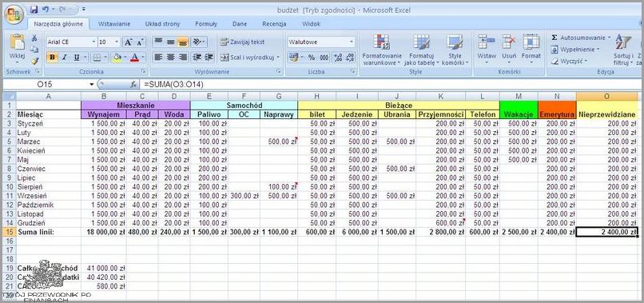Click the Wyczyść clear button
644x303 pixels.
coord(569,61)
